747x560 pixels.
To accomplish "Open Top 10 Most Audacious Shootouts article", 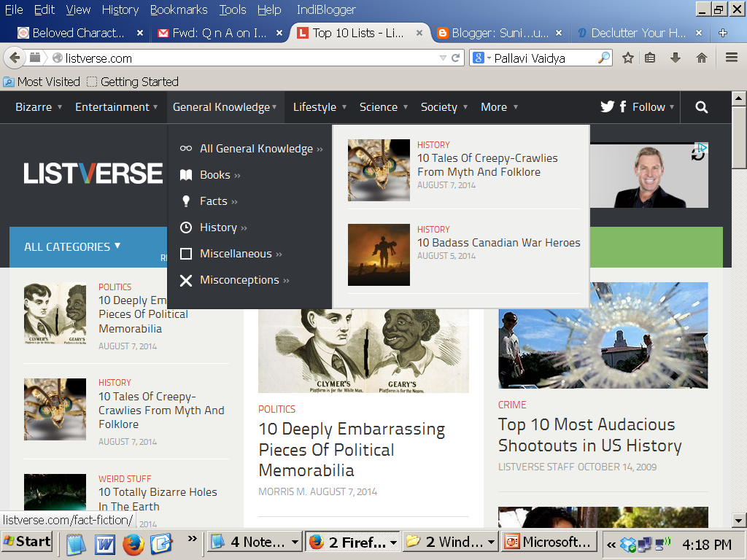I will click(589, 435).
